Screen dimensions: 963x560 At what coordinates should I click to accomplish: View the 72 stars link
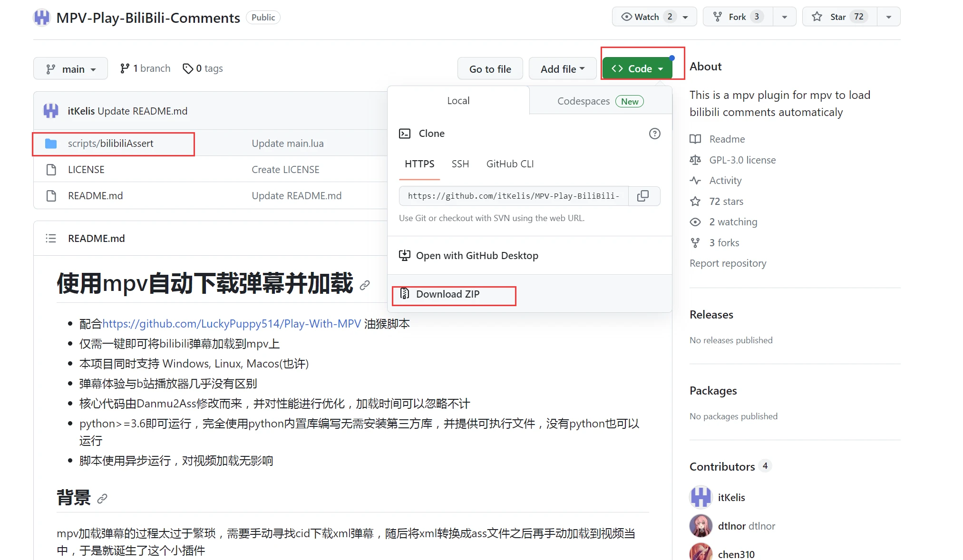(726, 202)
